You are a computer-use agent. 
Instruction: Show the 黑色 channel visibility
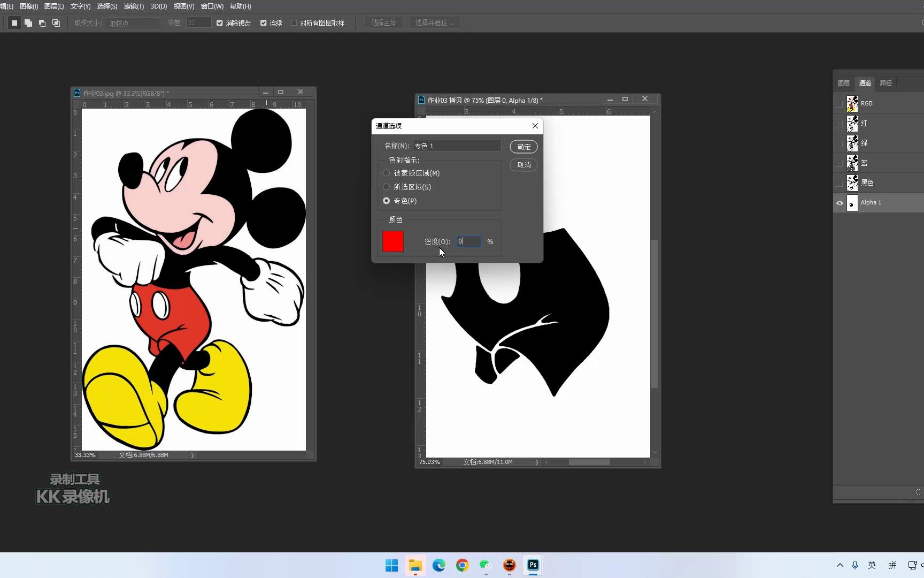pos(840,182)
